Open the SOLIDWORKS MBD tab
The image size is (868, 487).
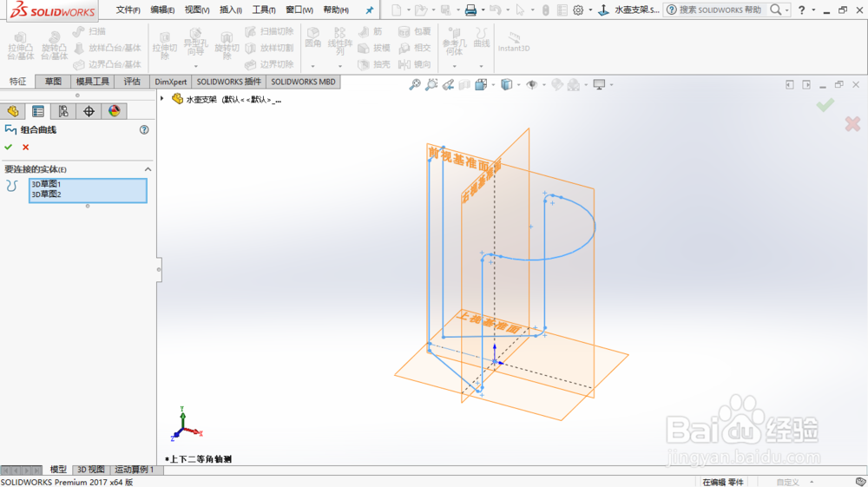[x=303, y=82]
